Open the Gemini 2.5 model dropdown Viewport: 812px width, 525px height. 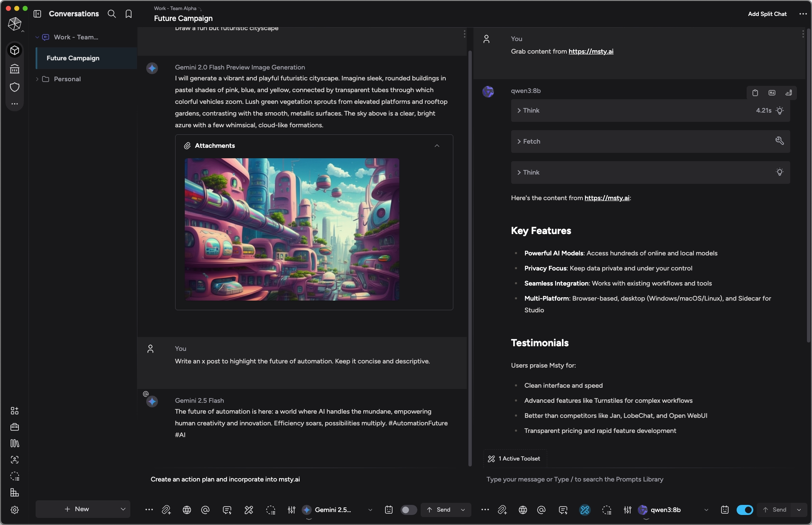tap(337, 510)
